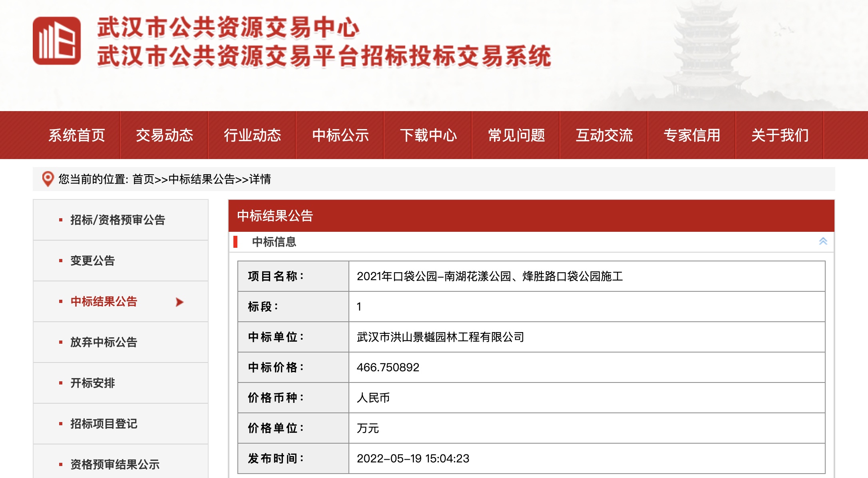Open the 下载中心 page
The image size is (868, 478).
pos(428,135)
